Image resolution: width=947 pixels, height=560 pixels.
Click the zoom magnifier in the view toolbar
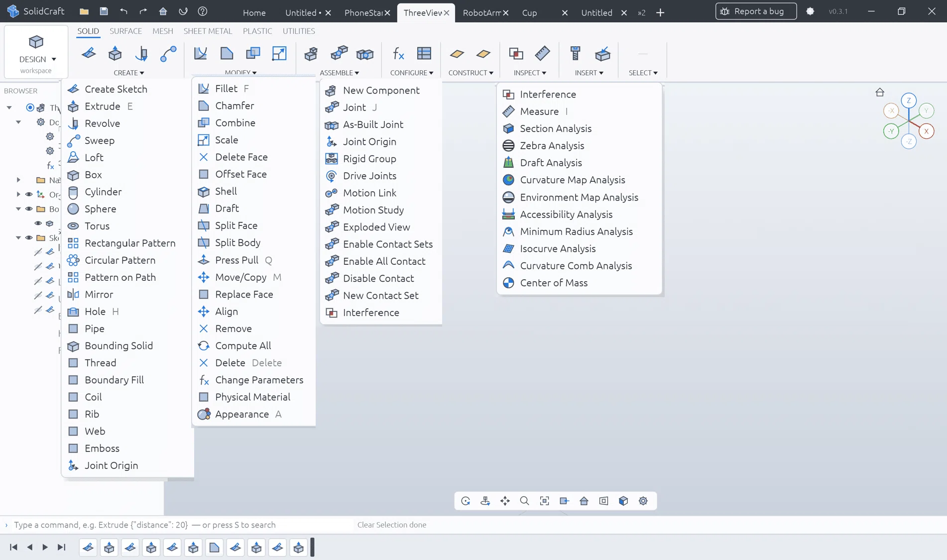tap(524, 501)
